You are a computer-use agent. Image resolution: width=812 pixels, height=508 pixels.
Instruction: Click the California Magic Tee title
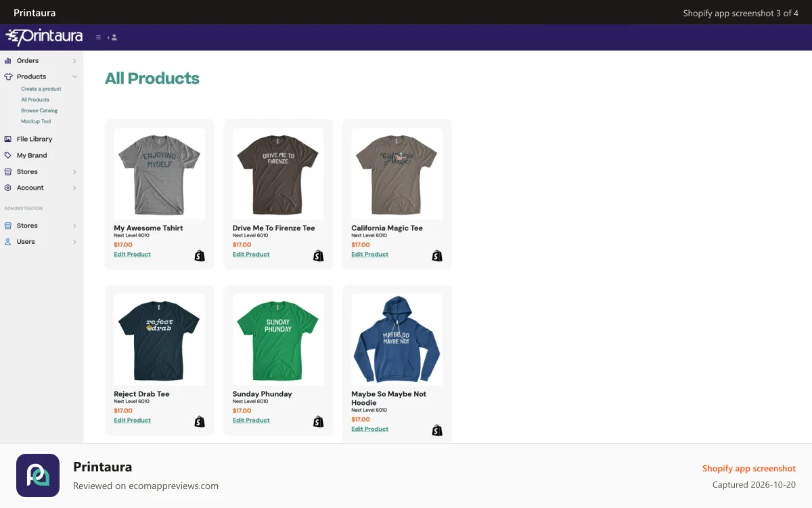pyautogui.click(x=387, y=228)
